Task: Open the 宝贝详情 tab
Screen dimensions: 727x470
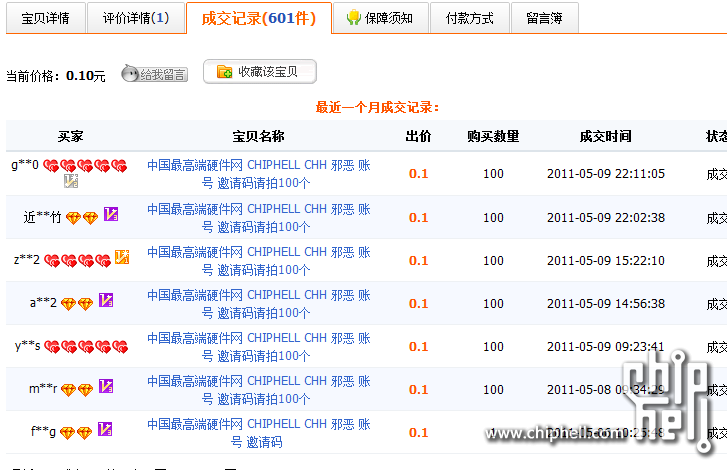Action: tap(45, 18)
